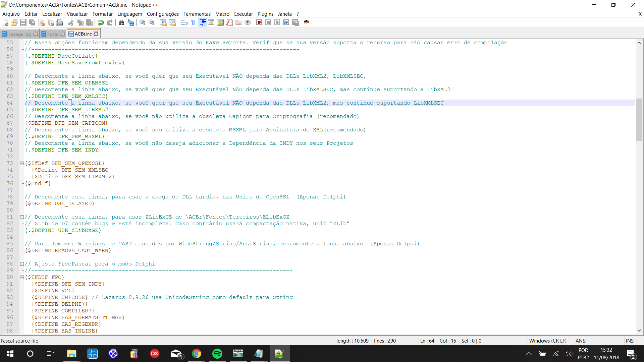Viewport: 644px width, 362px height.
Task: Click the Save Recorded Macro icon
Action: pos(296,22)
